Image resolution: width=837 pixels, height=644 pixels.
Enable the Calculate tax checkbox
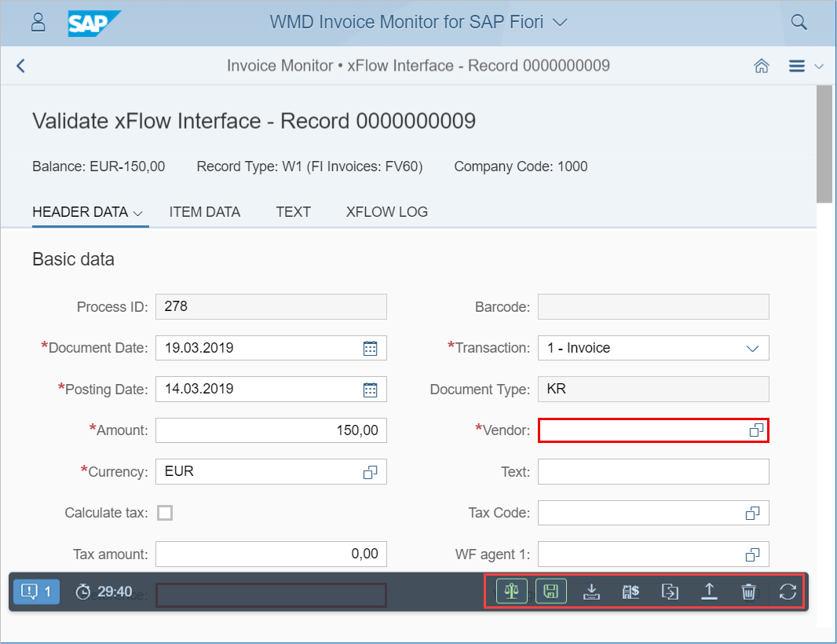coord(165,513)
